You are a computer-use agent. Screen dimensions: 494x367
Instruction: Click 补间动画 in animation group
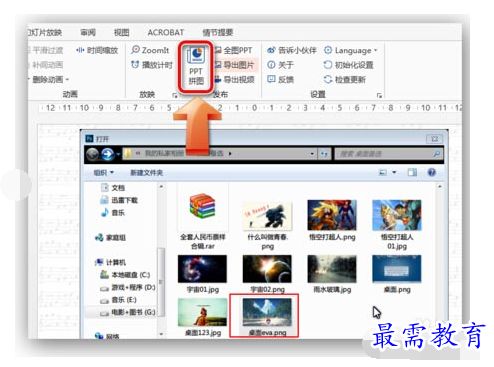46,65
